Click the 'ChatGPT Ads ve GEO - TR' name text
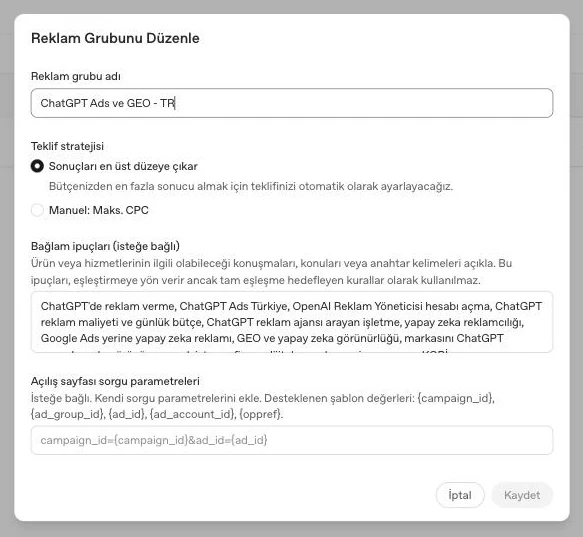The width and height of the screenshot is (583, 537). [107, 103]
